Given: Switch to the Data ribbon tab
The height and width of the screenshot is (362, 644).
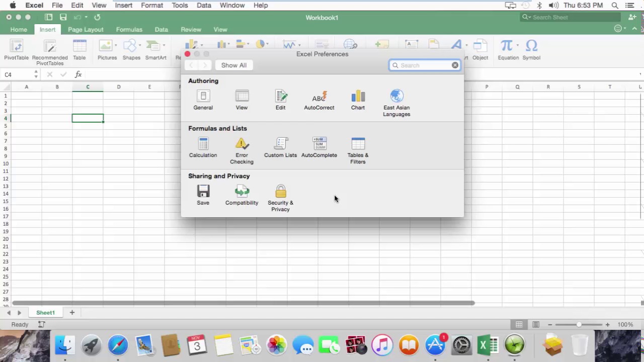Looking at the screenshot, I should [x=161, y=30].
